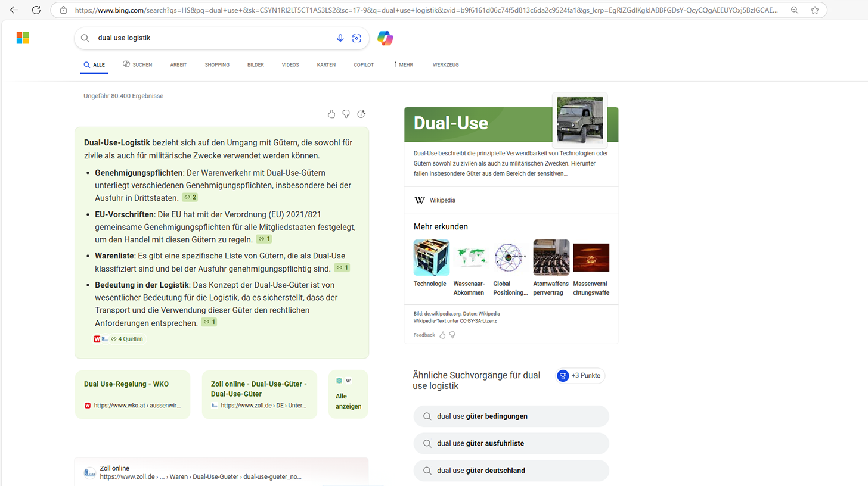Click the microphone icon for voice search
The width and height of the screenshot is (868, 486).
coord(340,38)
